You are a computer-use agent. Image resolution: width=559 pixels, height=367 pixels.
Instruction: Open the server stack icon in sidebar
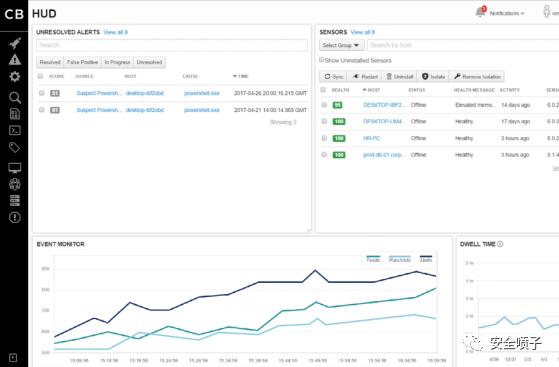click(15, 201)
